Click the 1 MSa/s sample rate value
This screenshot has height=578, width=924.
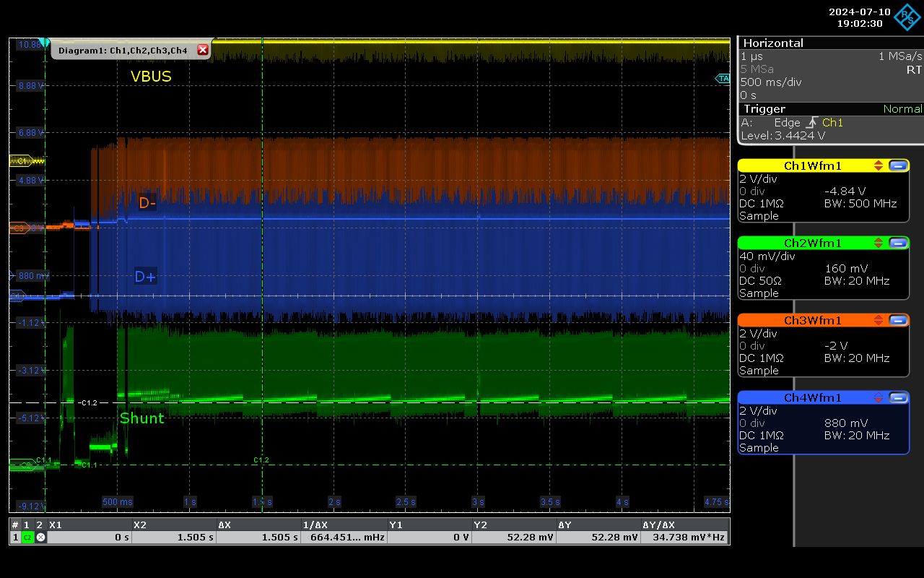(x=900, y=56)
